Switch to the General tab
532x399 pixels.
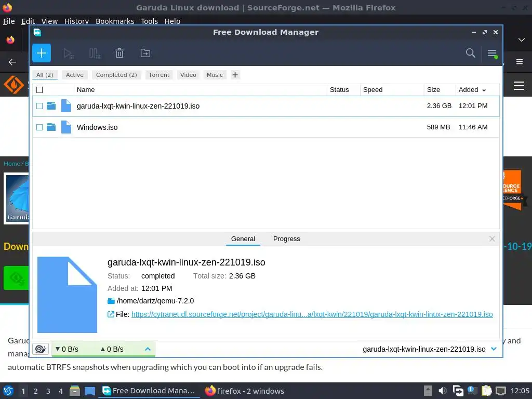pos(243,239)
